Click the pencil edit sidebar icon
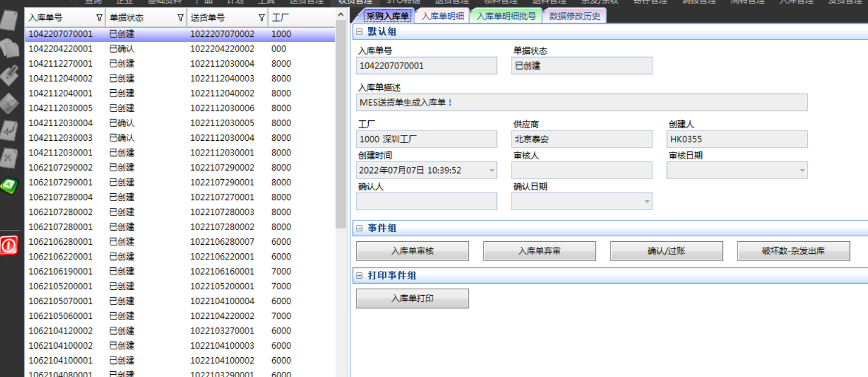868x377 pixels. pos(10,75)
